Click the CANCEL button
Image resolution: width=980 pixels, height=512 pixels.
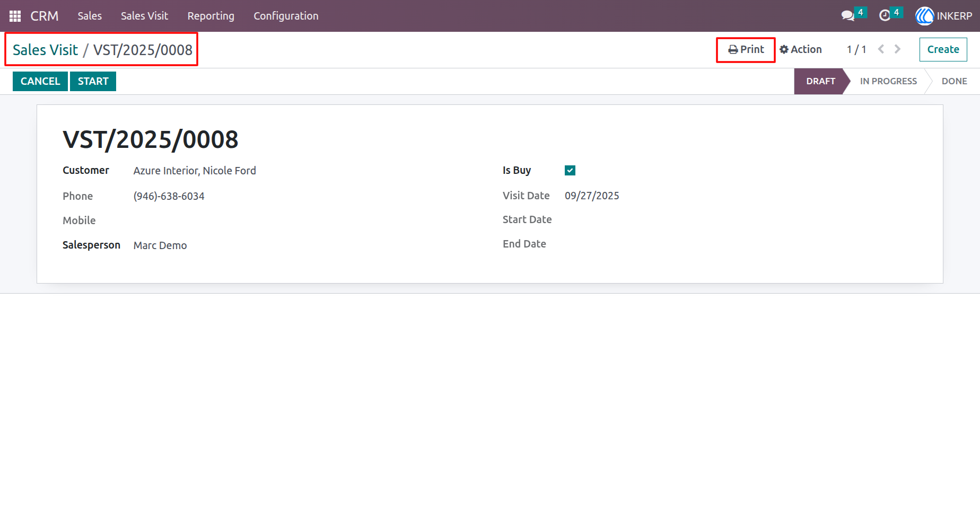pos(40,81)
